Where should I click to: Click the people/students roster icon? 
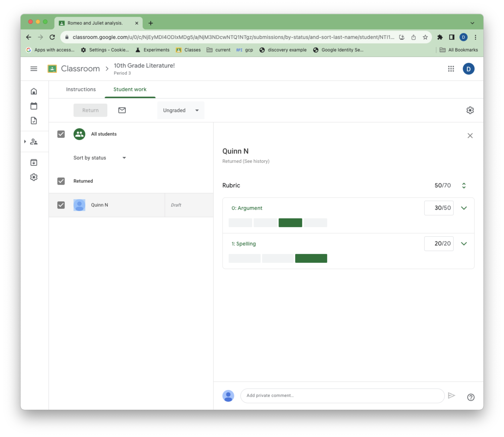coord(34,142)
